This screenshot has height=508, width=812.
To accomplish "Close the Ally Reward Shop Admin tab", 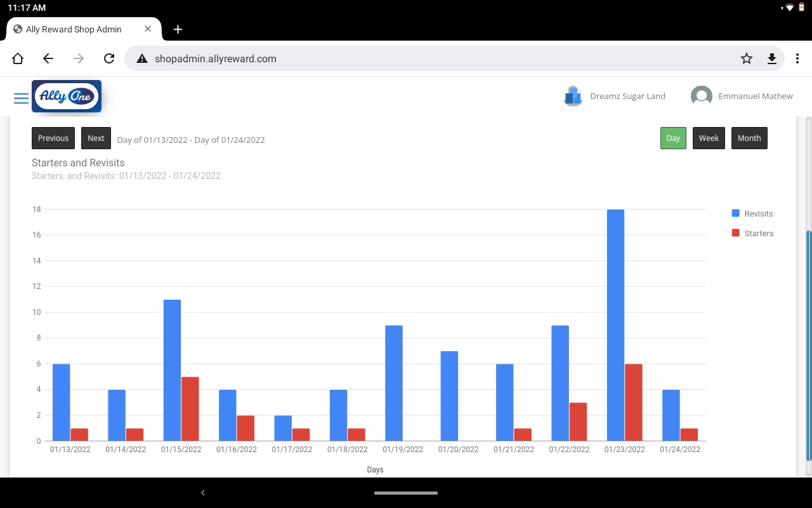I will (148, 29).
